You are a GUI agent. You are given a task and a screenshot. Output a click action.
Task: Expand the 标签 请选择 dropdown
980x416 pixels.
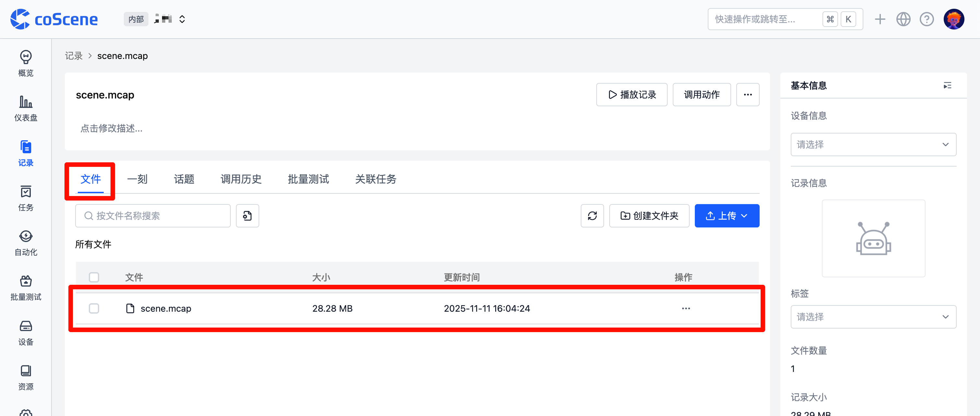[873, 317]
